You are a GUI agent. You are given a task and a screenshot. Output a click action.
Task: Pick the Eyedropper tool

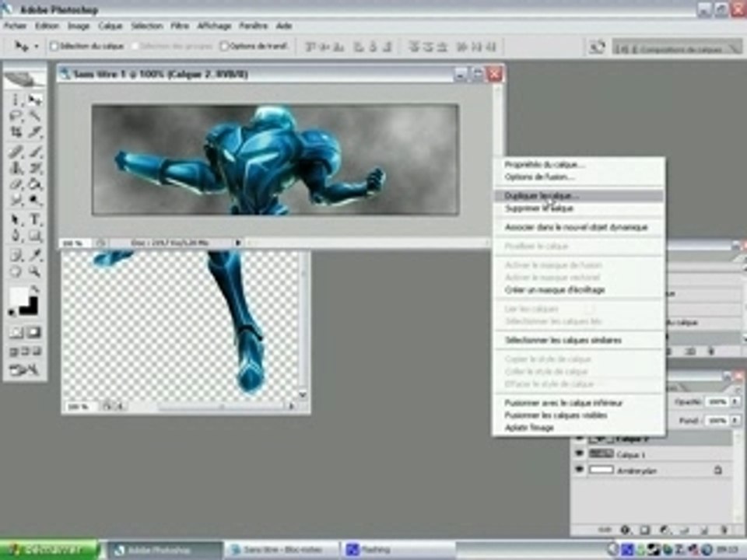click(34, 256)
